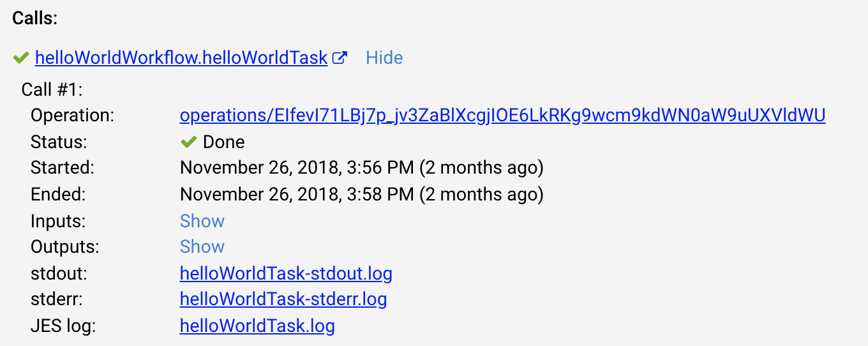Open helloWorldTask-stderr.log
This screenshot has height=346, width=868.
click(x=283, y=299)
